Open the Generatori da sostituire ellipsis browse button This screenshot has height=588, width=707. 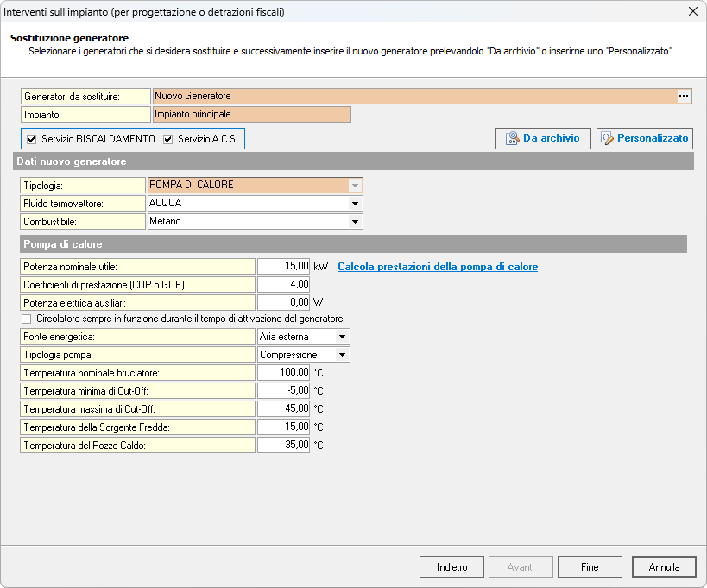pos(684,96)
